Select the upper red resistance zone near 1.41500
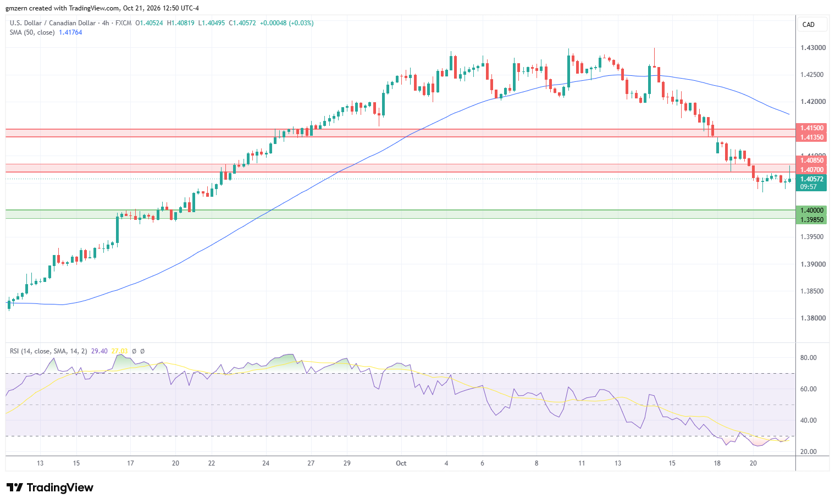This screenshot has width=835, height=504. 400,133
